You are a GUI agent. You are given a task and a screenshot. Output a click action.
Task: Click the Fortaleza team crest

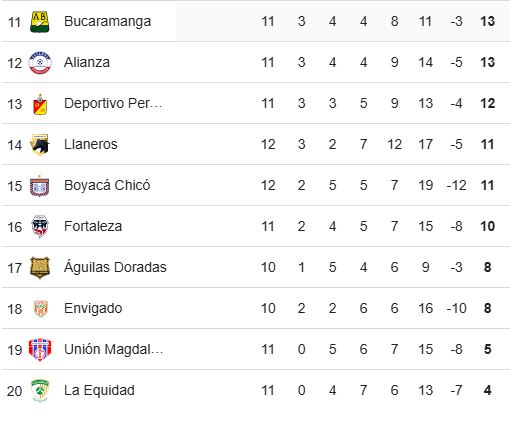click(40, 227)
